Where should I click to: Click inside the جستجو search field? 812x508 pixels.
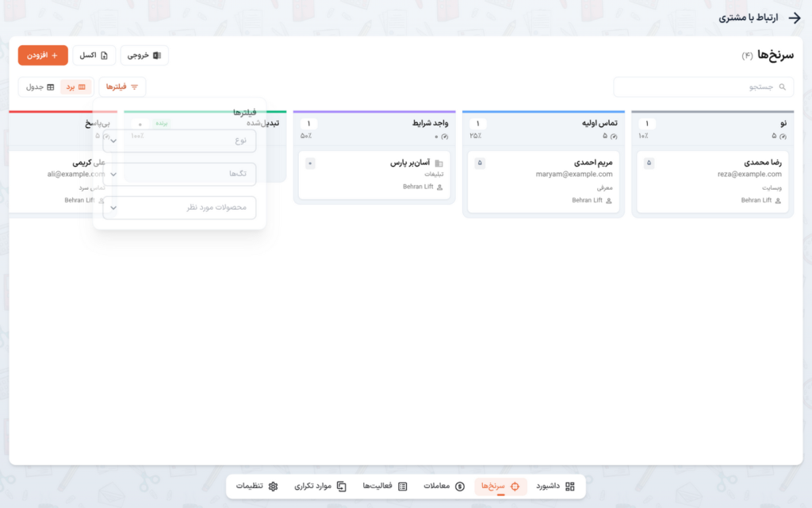pyautogui.click(x=703, y=87)
